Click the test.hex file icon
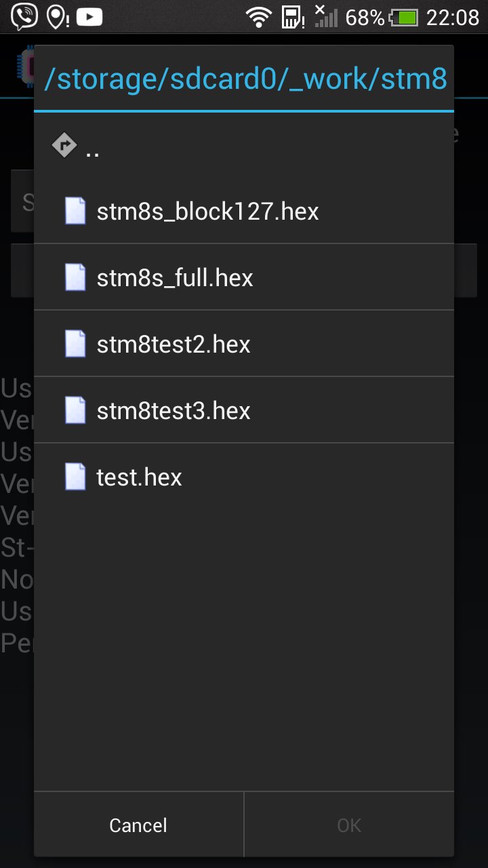 [x=75, y=477]
